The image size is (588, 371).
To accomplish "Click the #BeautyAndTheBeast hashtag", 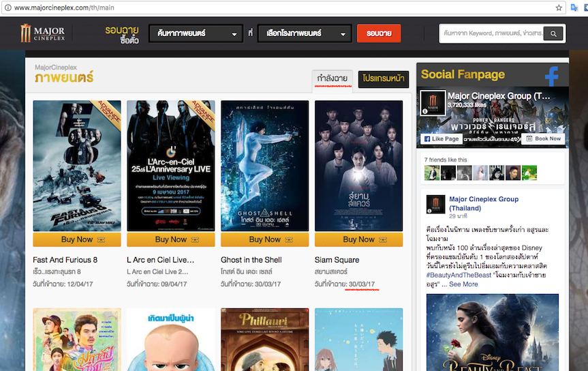I will 459,276.
